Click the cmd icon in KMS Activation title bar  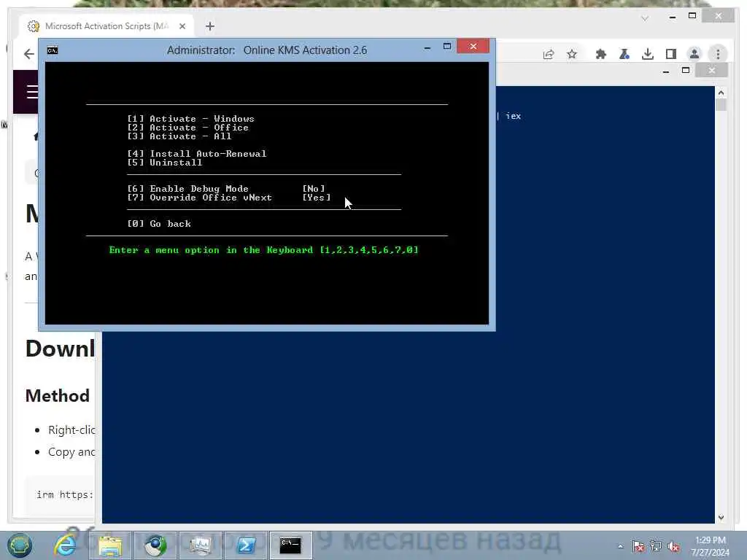[x=53, y=50]
